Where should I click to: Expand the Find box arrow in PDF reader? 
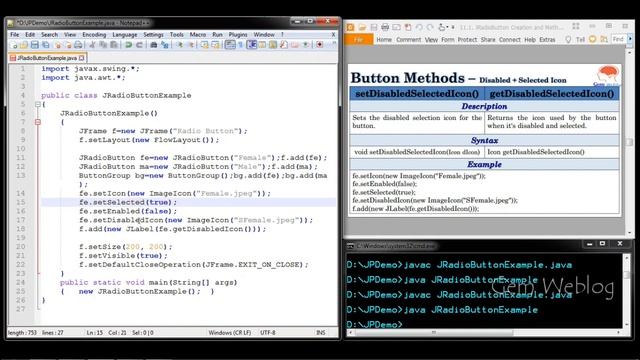pyautogui.click(x=630, y=39)
